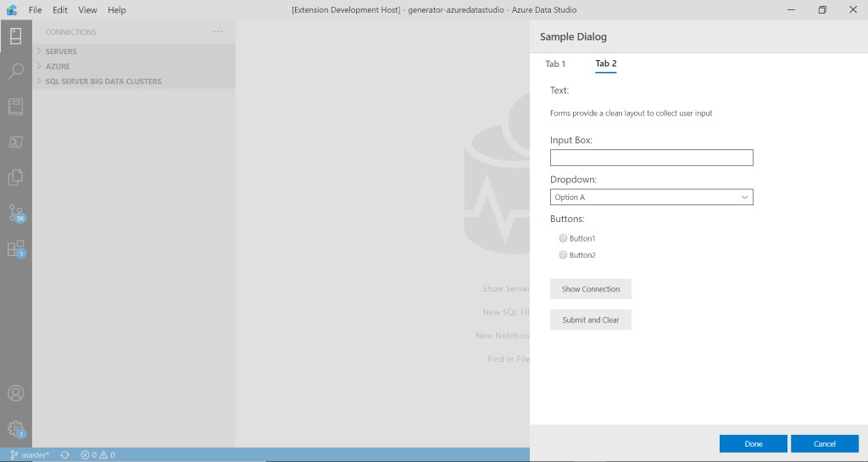The height and width of the screenshot is (462, 868).
Task: Click the Submit and Clear button
Action: point(591,320)
